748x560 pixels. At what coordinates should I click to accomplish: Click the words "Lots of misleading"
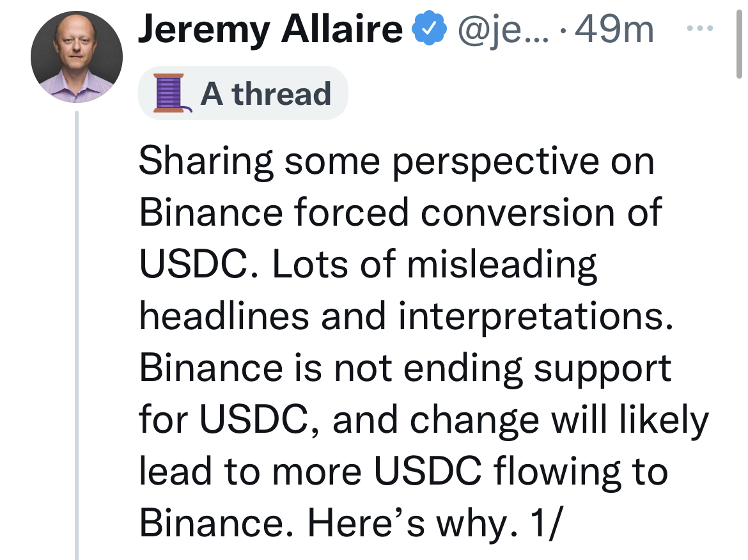pyautogui.click(x=435, y=263)
